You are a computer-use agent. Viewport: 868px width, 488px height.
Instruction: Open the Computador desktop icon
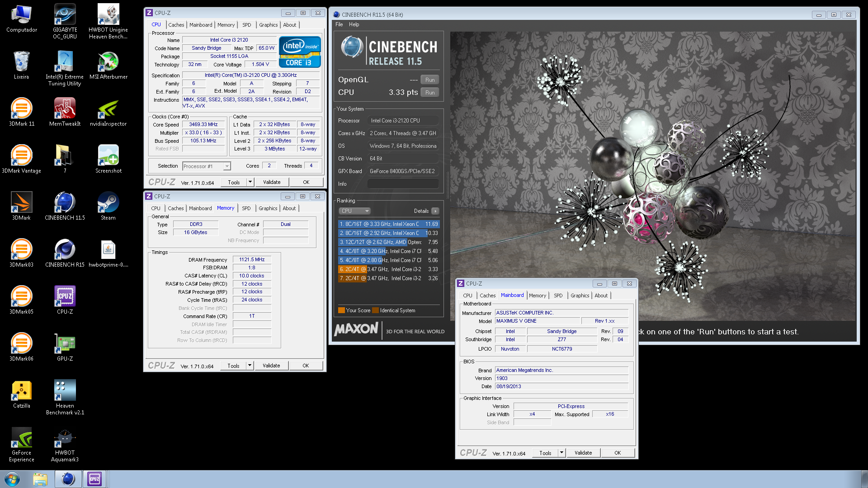pos(21,19)
